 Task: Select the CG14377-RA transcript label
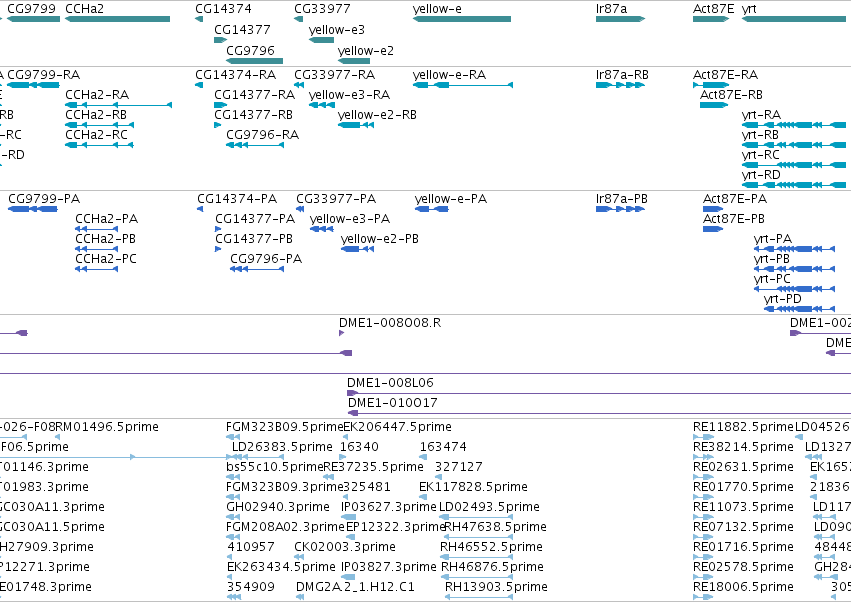[x=255, y=94]
